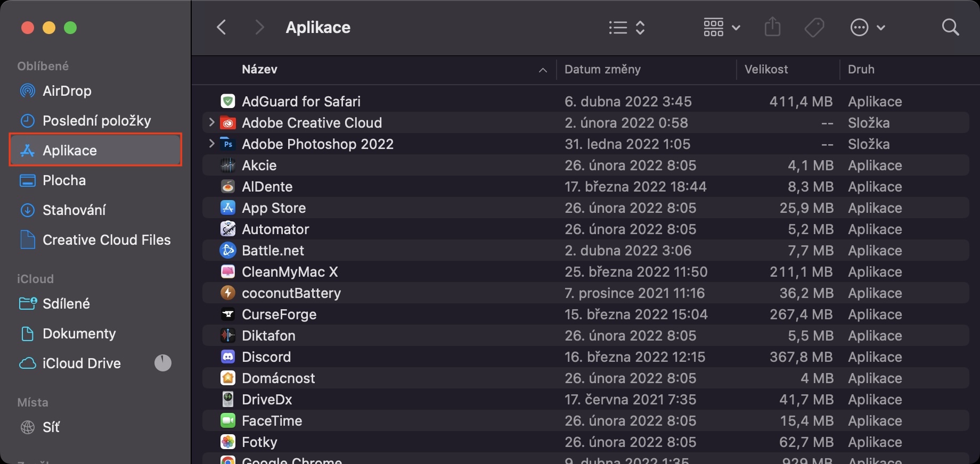Open the grouping options dropdown
Viewport: 980px width, 464px height.
tap(722, 27)
